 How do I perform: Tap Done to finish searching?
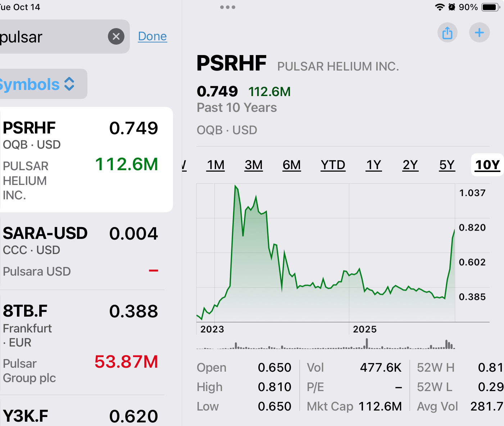coord(153,36)
